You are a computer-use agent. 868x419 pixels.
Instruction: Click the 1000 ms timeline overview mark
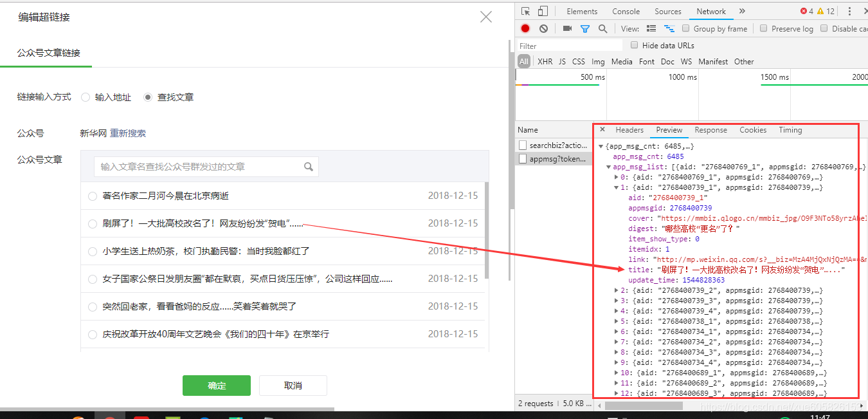[x=682, y=77]
